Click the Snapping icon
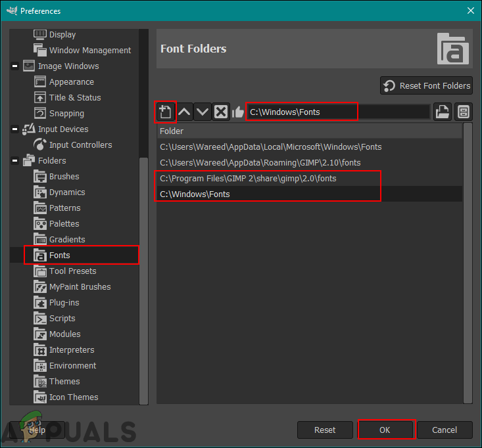This screenshot has width=482, height=448. click(40, 113)
